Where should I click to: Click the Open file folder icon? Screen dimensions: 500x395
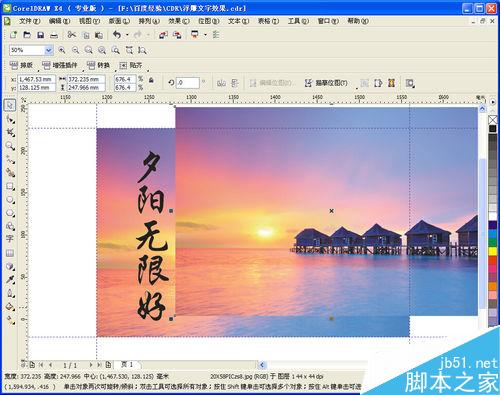(x=27, y=35)
